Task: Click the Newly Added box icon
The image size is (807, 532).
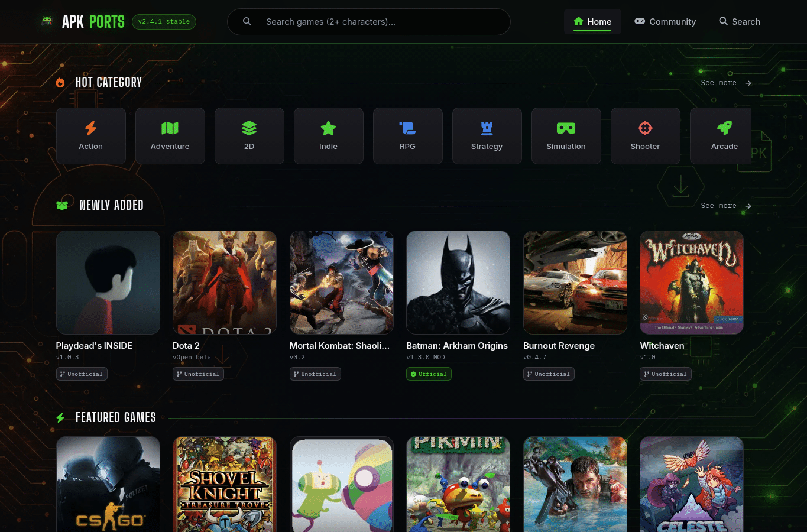Action: click(62, 205)
